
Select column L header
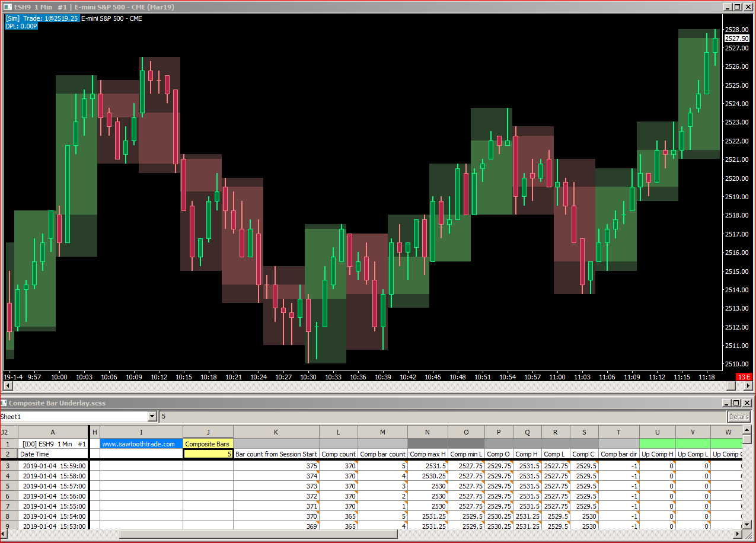339,432
